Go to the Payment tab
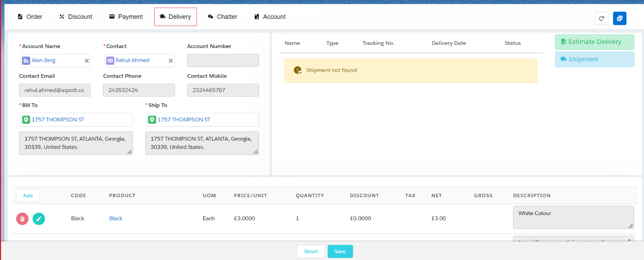 126,17
